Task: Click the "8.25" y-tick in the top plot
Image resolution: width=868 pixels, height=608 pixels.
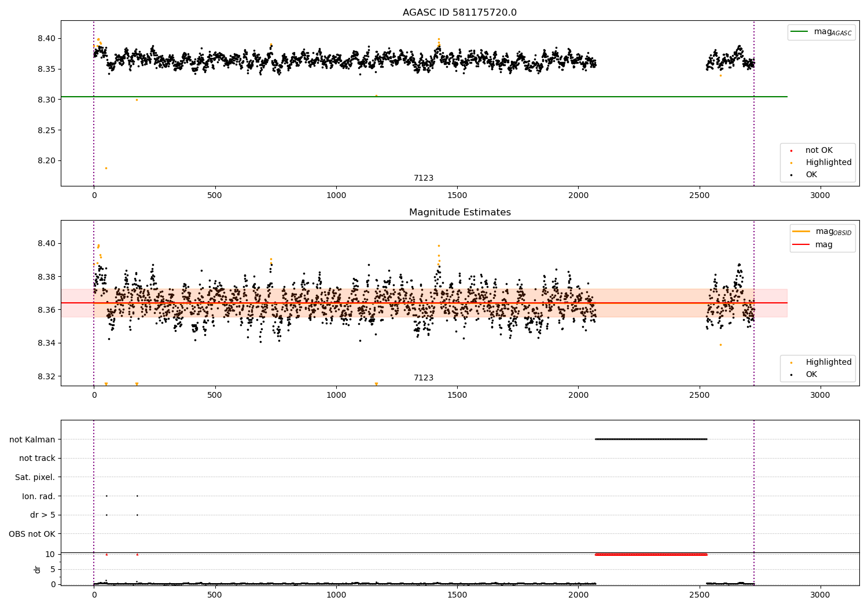Action: pos(46,131)
